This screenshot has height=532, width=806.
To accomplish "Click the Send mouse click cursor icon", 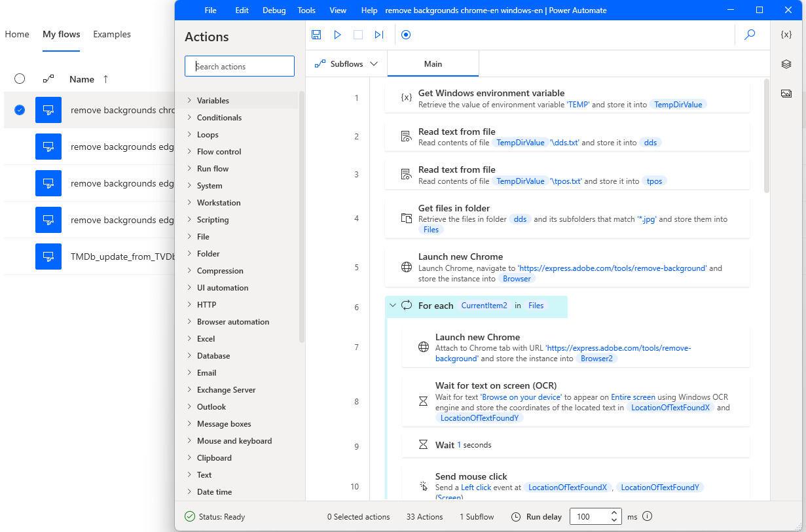I will 424,486.
